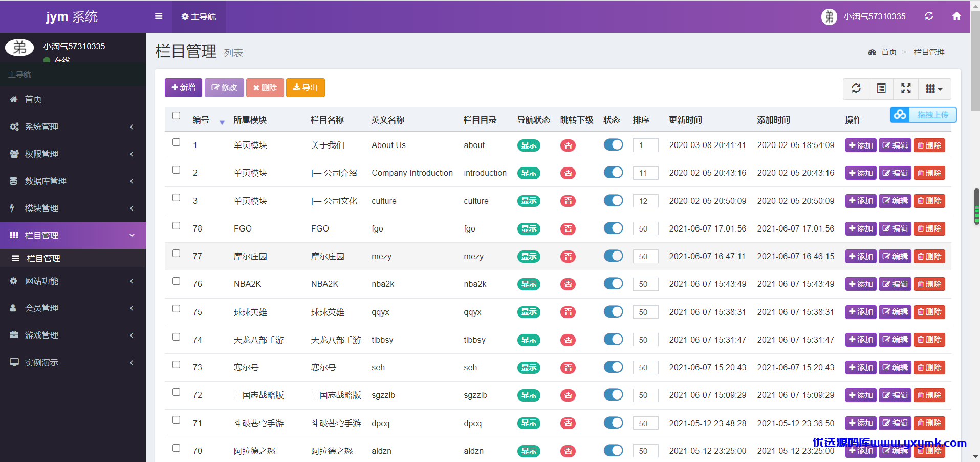980x462 pixels.
Task: Turn off the status toggle for row 1 关于我们
Action: point(613,145)
